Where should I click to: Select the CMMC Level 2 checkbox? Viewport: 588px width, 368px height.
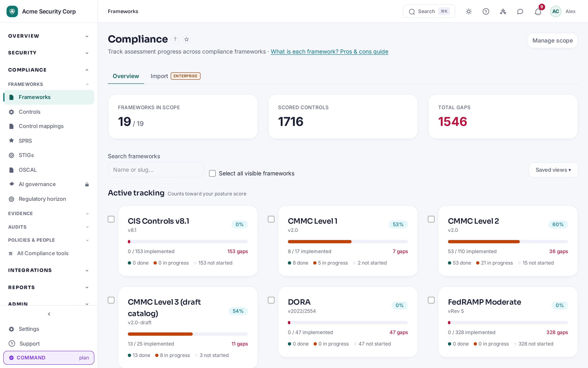click(x=431, y=219)
